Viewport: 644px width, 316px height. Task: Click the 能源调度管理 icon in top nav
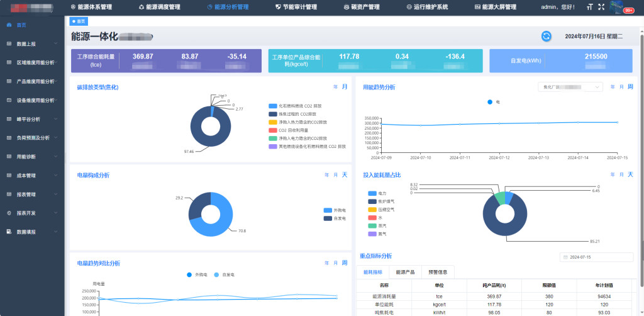142,7
